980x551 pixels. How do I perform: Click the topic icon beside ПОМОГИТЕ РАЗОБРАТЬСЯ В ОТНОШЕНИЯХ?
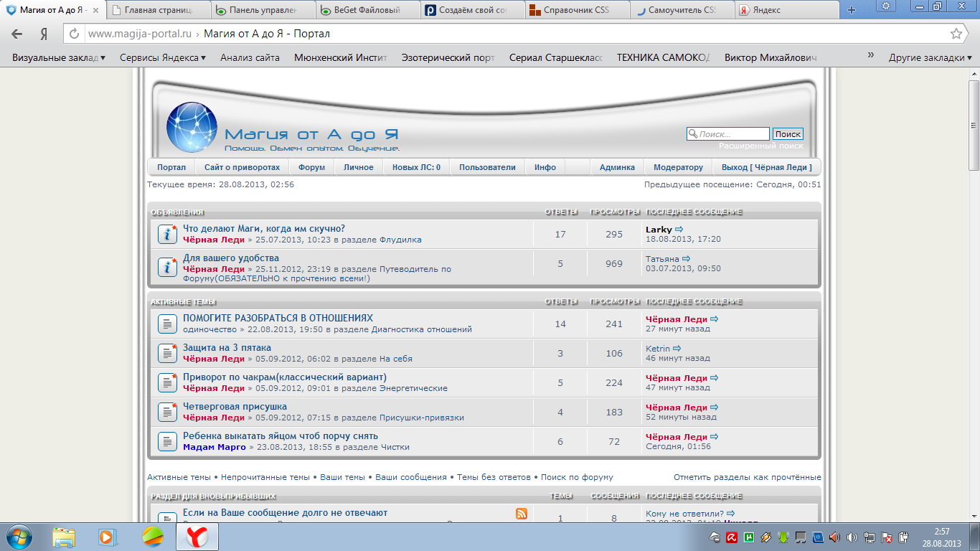pos(167,324)
